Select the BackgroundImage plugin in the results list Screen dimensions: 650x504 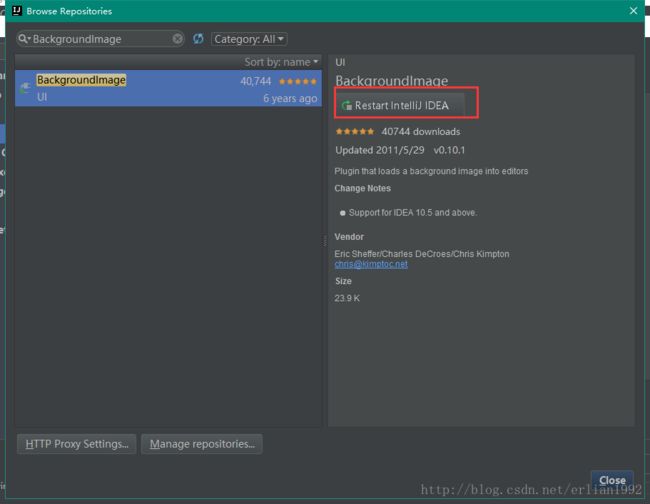(168, 88)
